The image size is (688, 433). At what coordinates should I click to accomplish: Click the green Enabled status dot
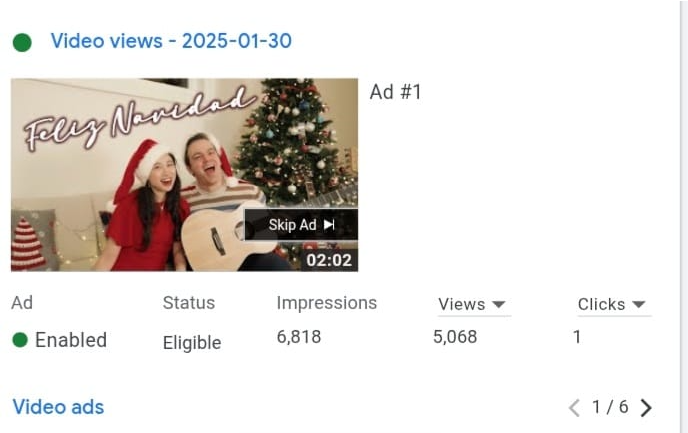click(x=20, y=340)
